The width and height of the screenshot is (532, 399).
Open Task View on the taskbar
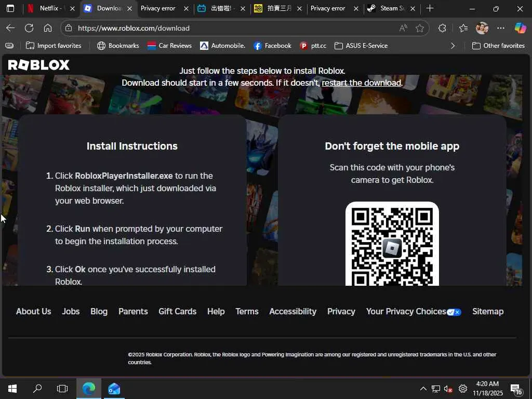click(x=62, y=389)
